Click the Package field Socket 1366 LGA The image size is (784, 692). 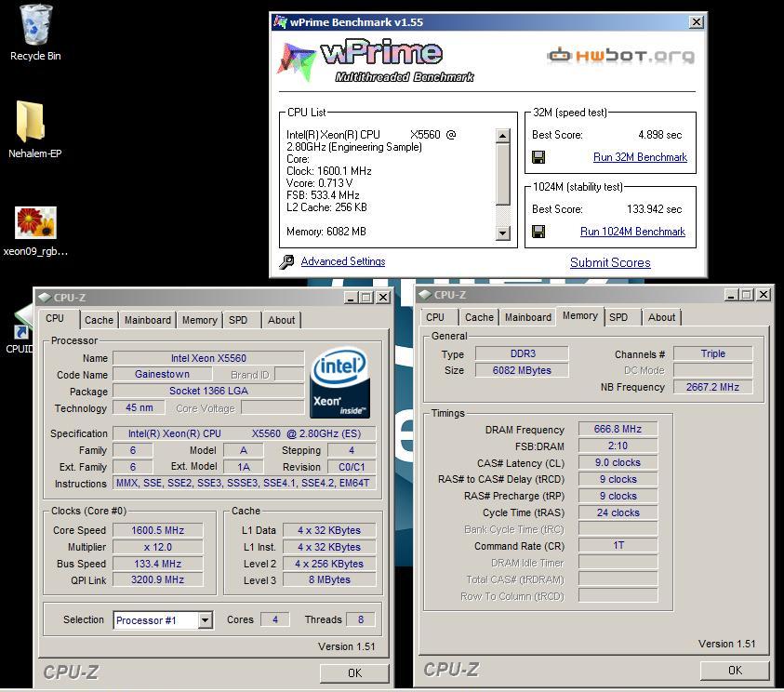[208, 391]
